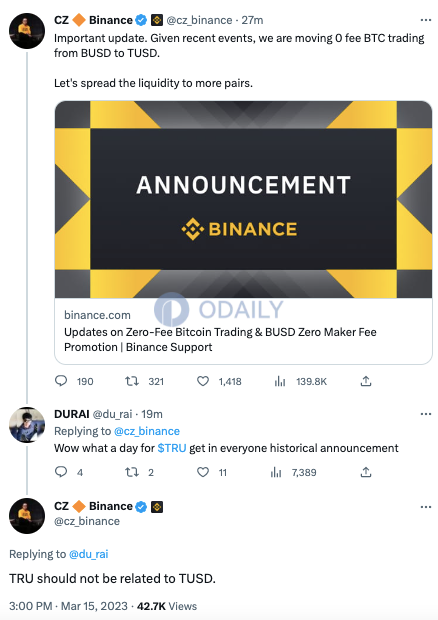This screenshot has height=620, width=438.
Task: Retweet the tweet with 321 retweets
Action: click(132, 381)
